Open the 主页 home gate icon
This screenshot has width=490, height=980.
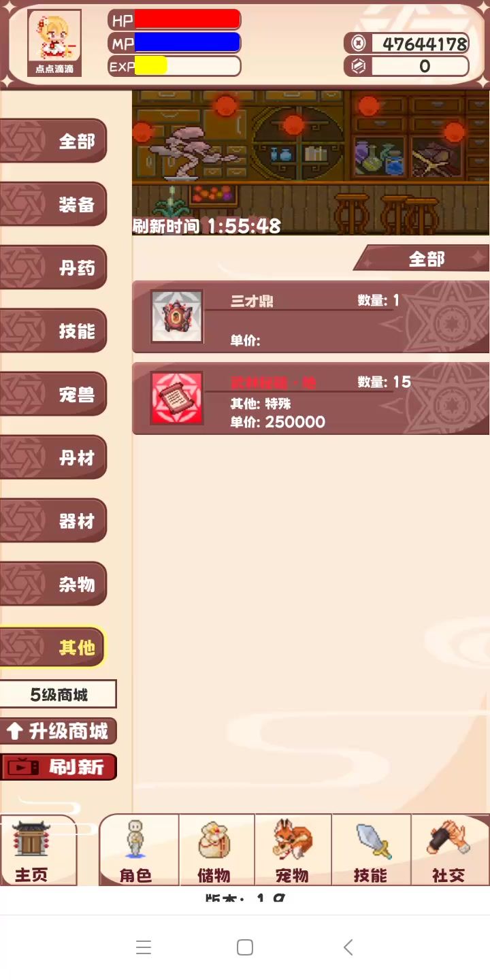(31, 851)
